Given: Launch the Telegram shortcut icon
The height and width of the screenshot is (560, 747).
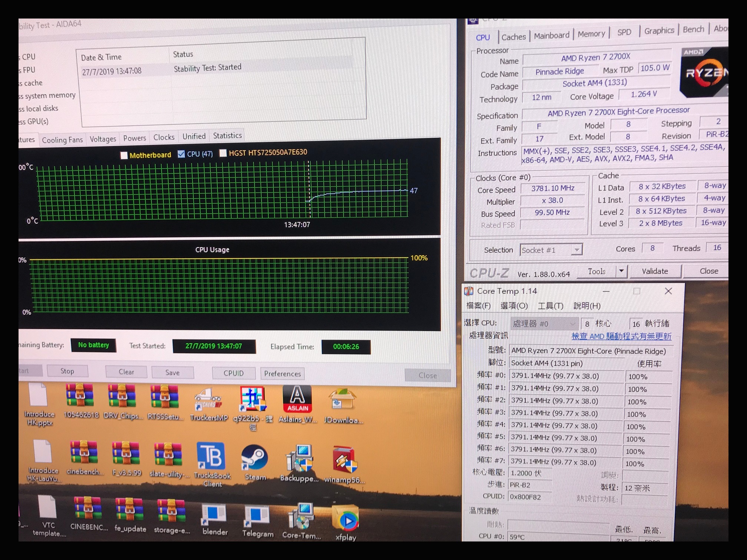Looking at the screenshot, I should pos(257,521).
